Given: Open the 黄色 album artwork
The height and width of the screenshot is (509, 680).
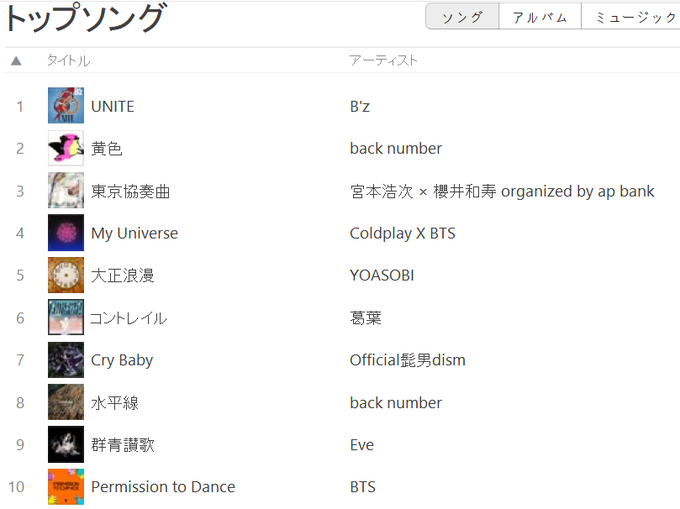Looking at the screenshot, I should pos(66,148).
